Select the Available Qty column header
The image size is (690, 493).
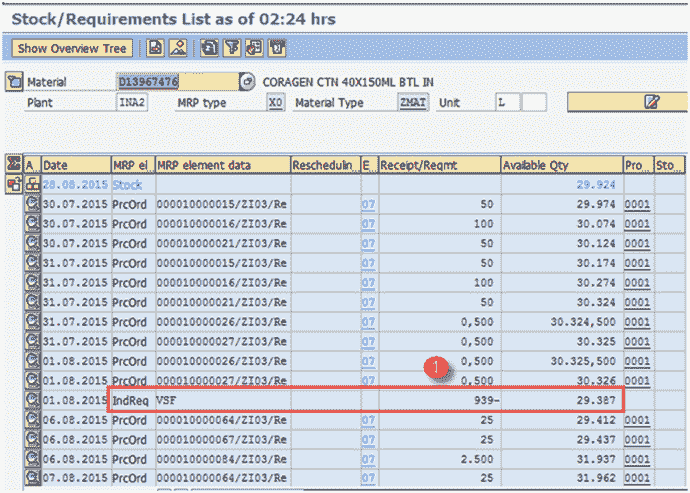562,165
